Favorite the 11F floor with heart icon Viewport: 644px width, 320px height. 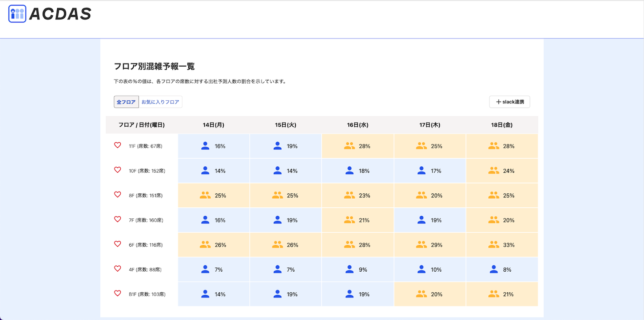pyautogui.click(x=118, y=145)
